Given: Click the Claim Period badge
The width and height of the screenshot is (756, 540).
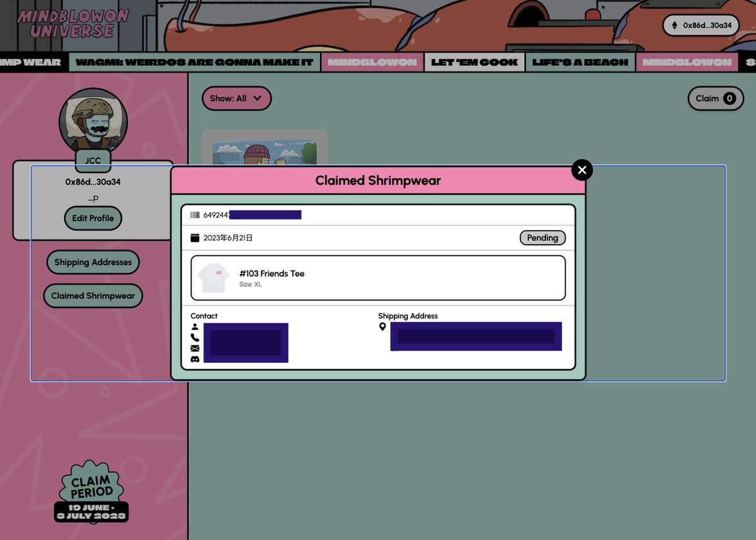Looking at the screenshot, I should (x=91, y=491).
